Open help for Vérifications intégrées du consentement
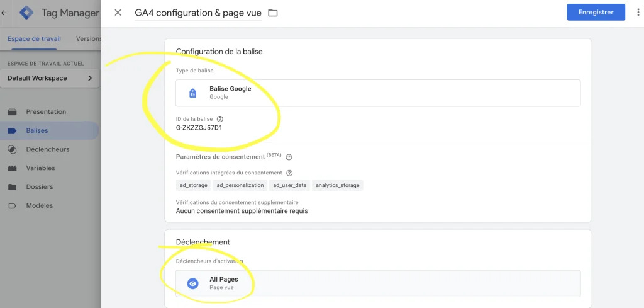Image resolution: width=644 pixels, height=308 pixels. [x=289, y=173]
